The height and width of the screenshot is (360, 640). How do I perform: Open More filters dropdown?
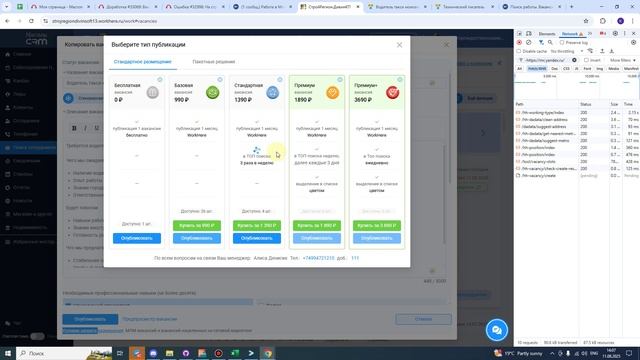click(622, 60)
